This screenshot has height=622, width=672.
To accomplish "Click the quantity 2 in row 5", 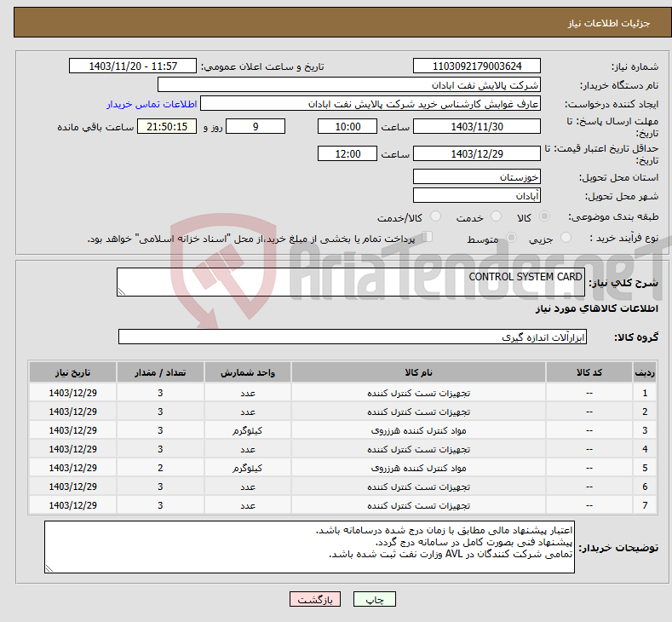I will (160, 468).
